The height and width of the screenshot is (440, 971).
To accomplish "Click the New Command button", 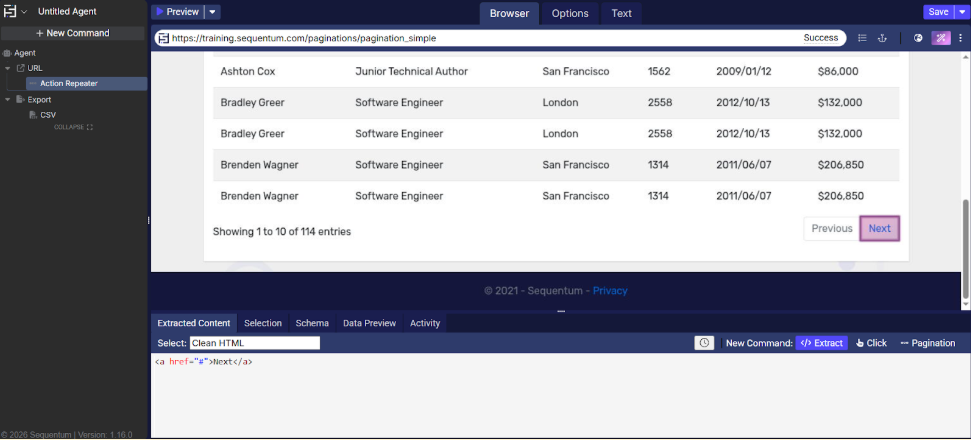I will coord(72,33).
